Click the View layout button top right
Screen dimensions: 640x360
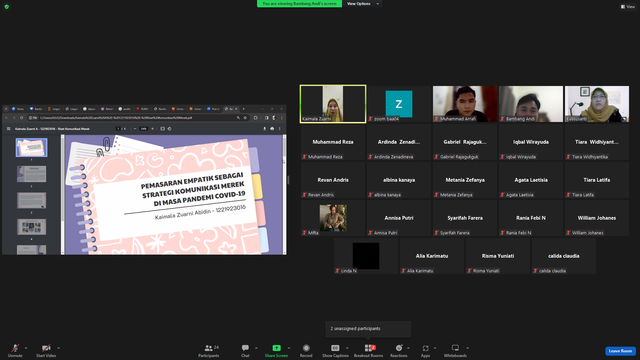pyautogui.click(x=628, y=7)
